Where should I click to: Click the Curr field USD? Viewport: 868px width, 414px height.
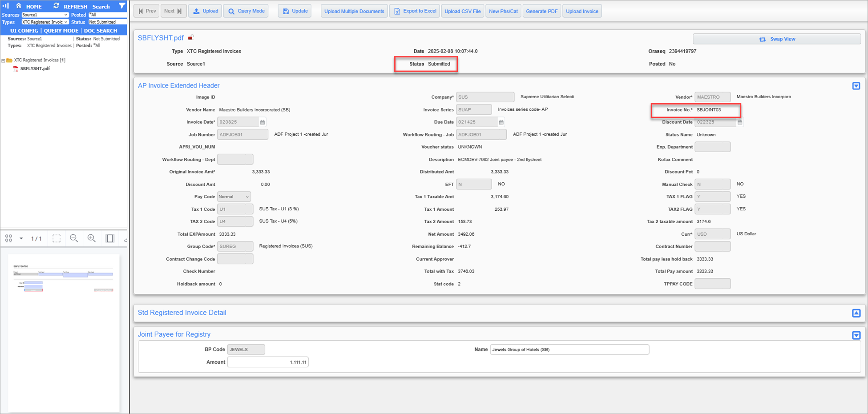(712, 234)
